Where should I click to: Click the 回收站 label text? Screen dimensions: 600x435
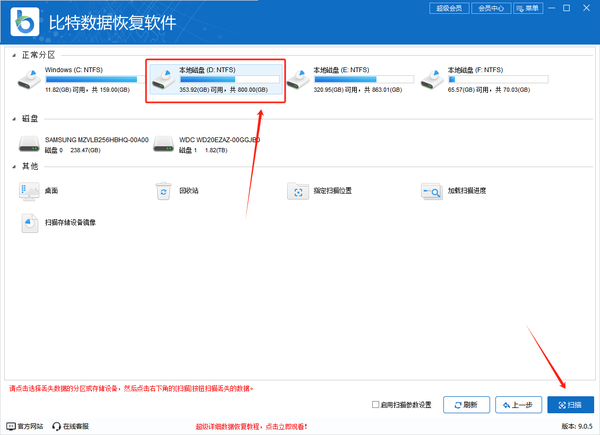click(189, 191)
